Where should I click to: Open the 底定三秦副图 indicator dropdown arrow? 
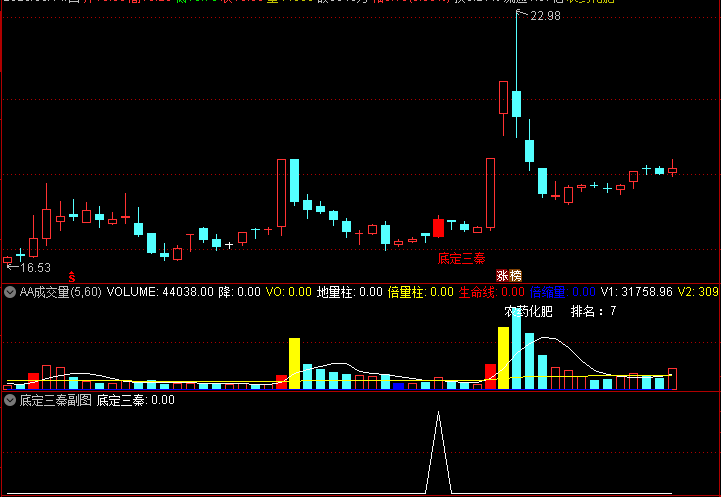pyautogui.click(x=10, y=400)
